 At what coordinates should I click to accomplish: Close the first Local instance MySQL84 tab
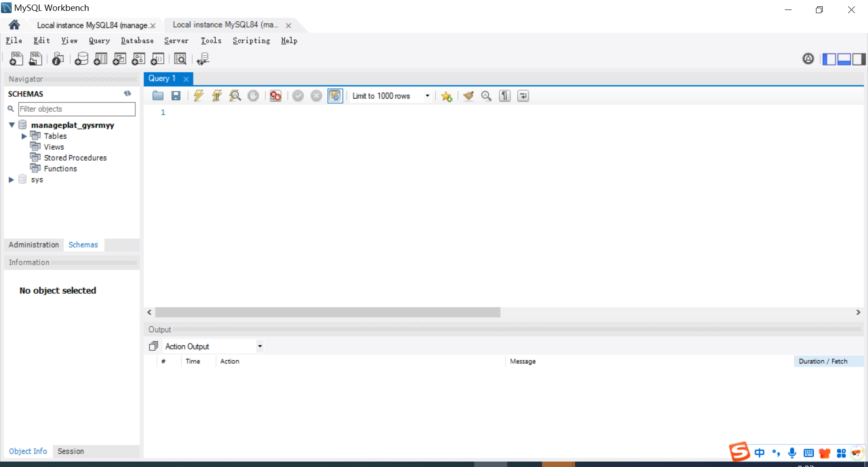[153, 25]
